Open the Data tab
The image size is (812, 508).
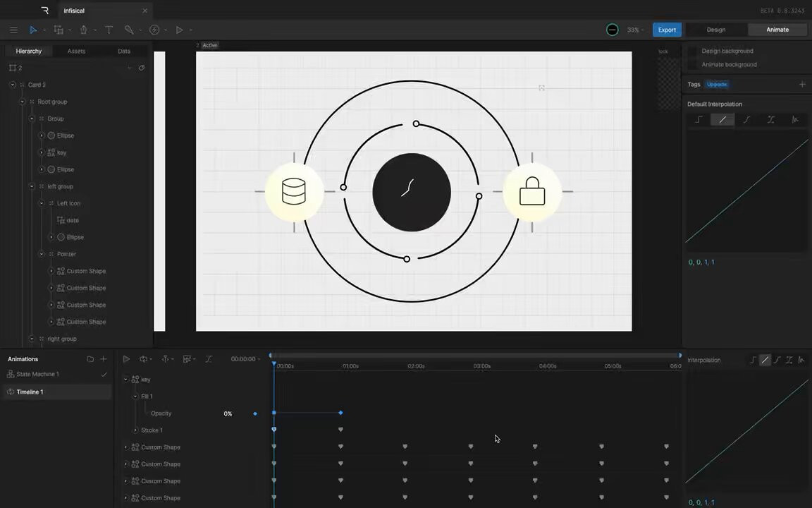point(124,51)
